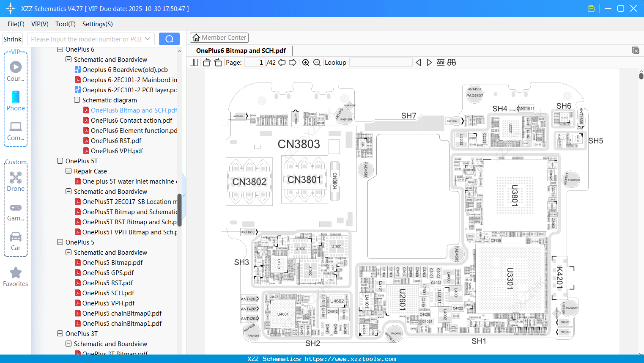The height and width of the screenshot is (363, 644).
Task: Click the file tree vertical scrollbar thumb
Action: tap(179, 210)
